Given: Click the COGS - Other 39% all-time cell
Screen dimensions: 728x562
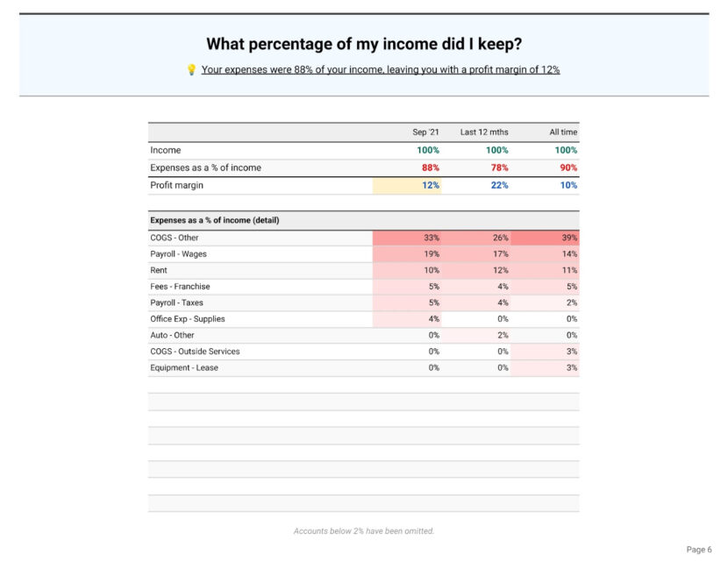Looking at the screenshot, I should tap(545, 238).
